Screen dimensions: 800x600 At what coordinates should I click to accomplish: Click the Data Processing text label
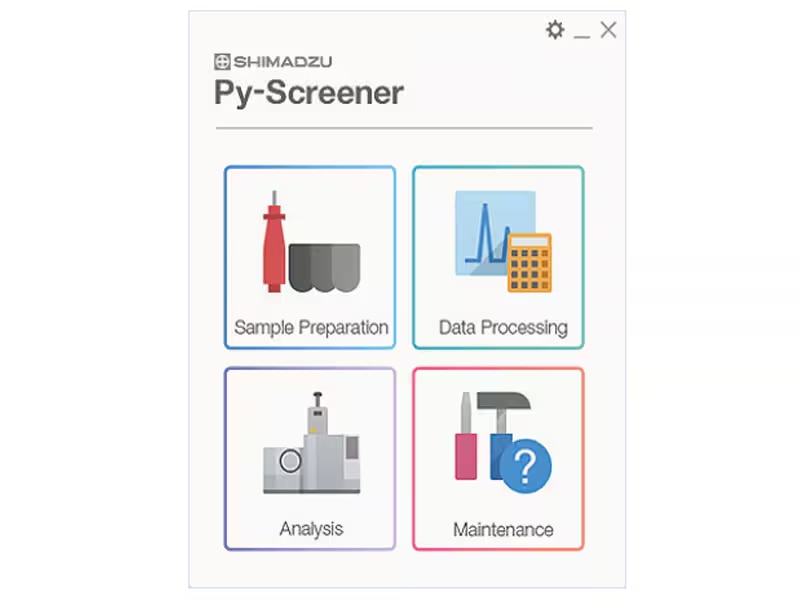point(503,328)
